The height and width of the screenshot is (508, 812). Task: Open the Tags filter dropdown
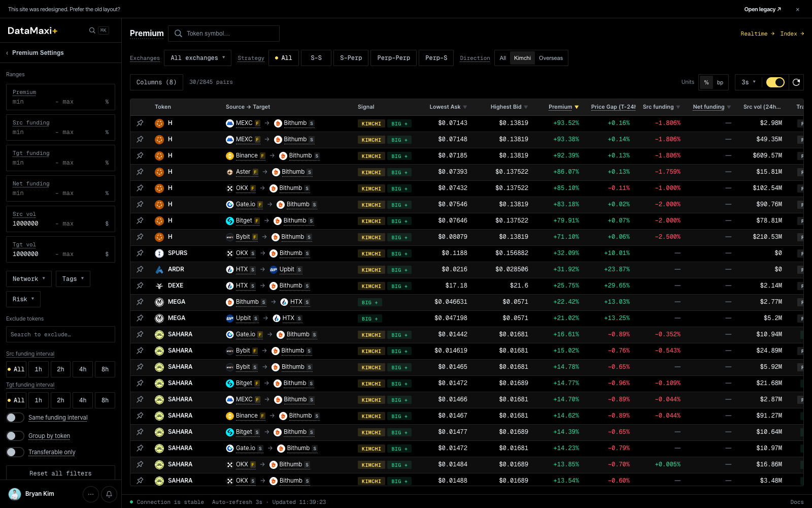point(73,279)
